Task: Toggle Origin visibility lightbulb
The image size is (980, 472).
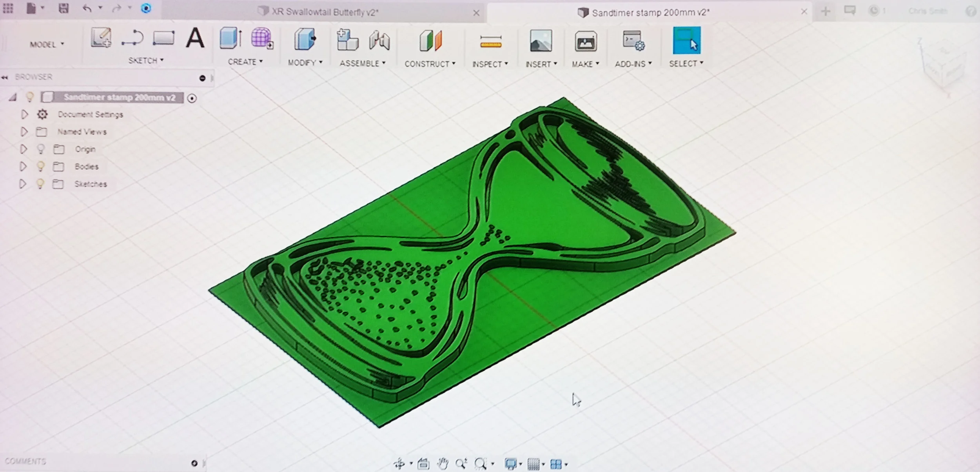Action: [40, 149]
